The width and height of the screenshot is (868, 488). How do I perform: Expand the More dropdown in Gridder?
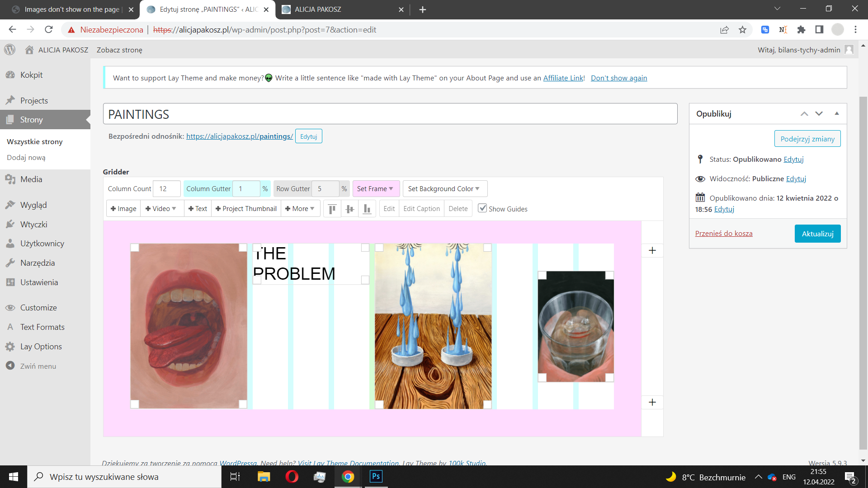click(300, 209)
